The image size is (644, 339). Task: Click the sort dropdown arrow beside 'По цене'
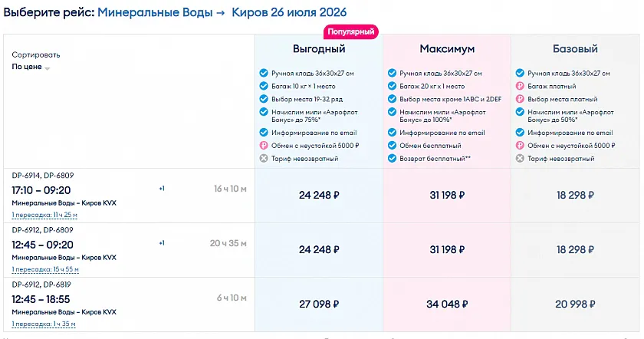coord(48,68)
